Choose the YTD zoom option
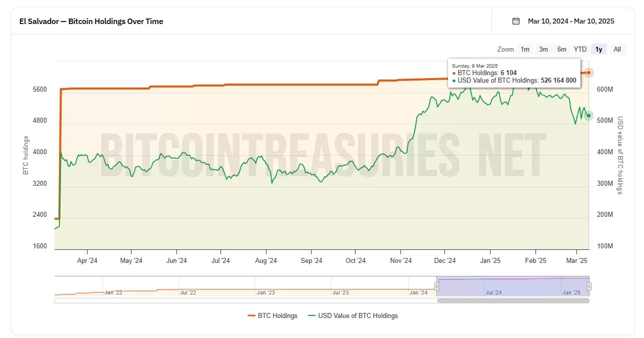The image size is (644, 338). 580,49
